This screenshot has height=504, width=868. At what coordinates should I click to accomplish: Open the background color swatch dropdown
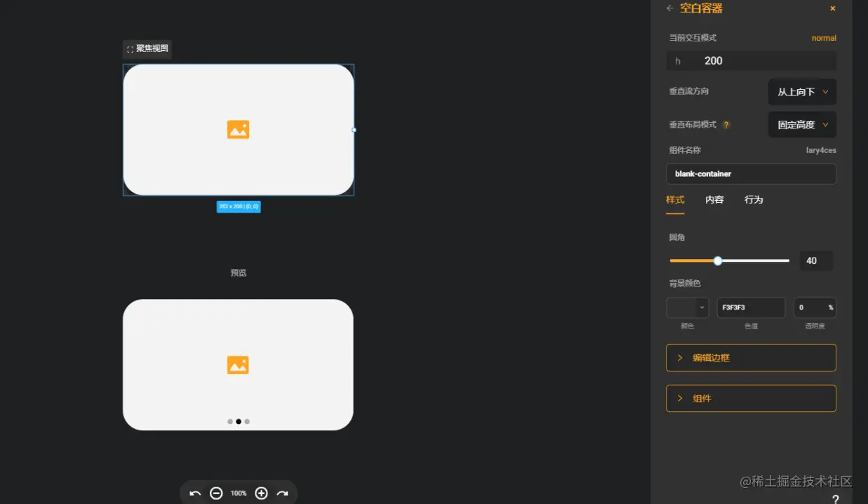688,307
